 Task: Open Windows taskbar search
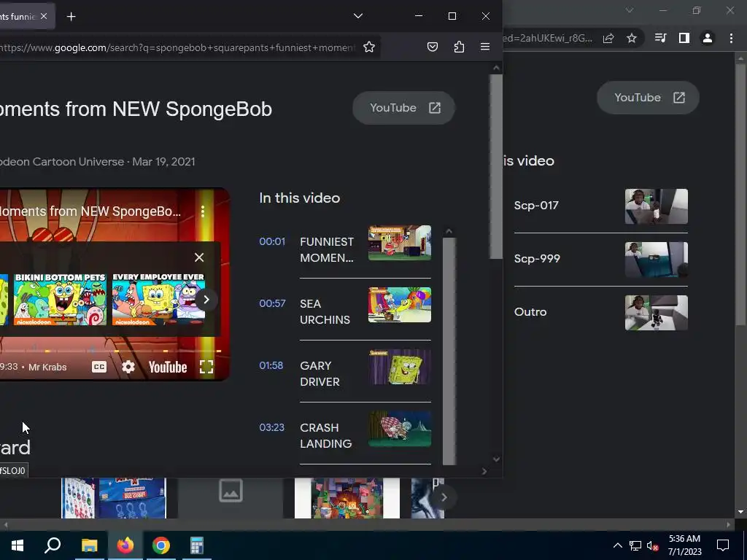53,545
